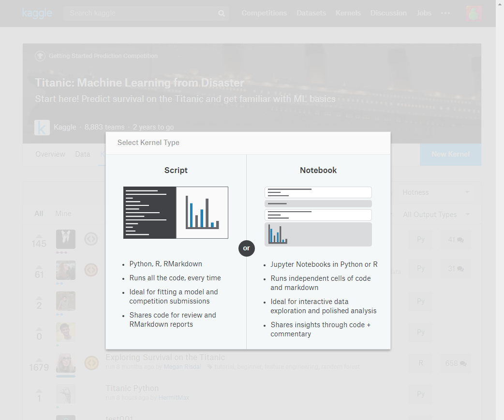Click your profile avatar
The width and height of the screenshot is (504, 420).
pos(474,13)
